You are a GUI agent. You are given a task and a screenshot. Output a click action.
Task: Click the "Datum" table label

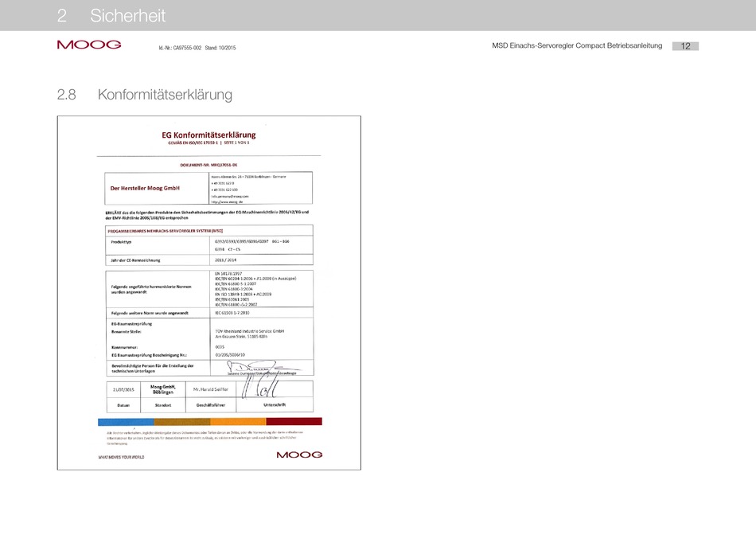click(x=123, y=405)
